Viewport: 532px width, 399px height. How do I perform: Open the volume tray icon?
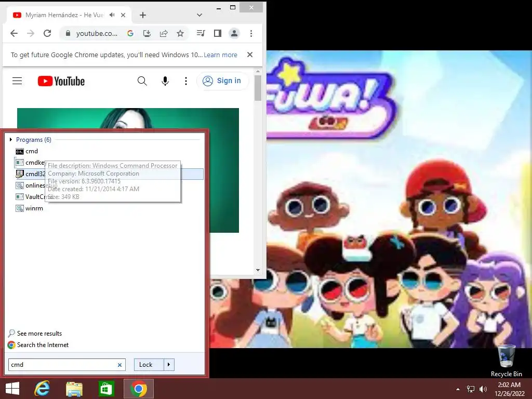click(x=483, y=389)
